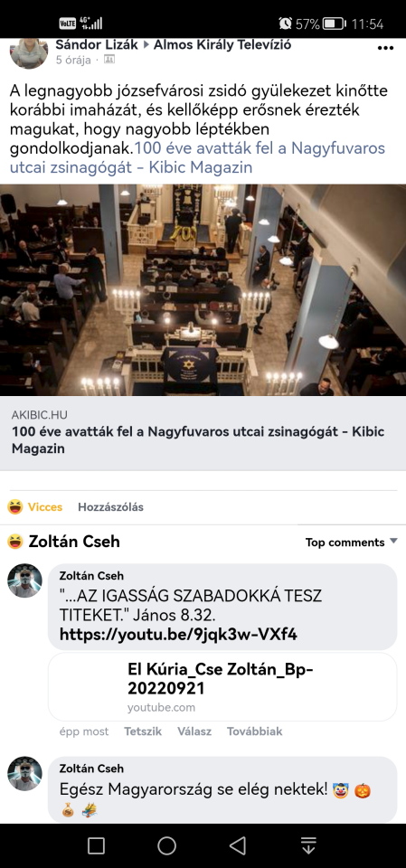Open Zoltán Cseh's avatar on second comment

pyautogui.click(x=24, y=773)
